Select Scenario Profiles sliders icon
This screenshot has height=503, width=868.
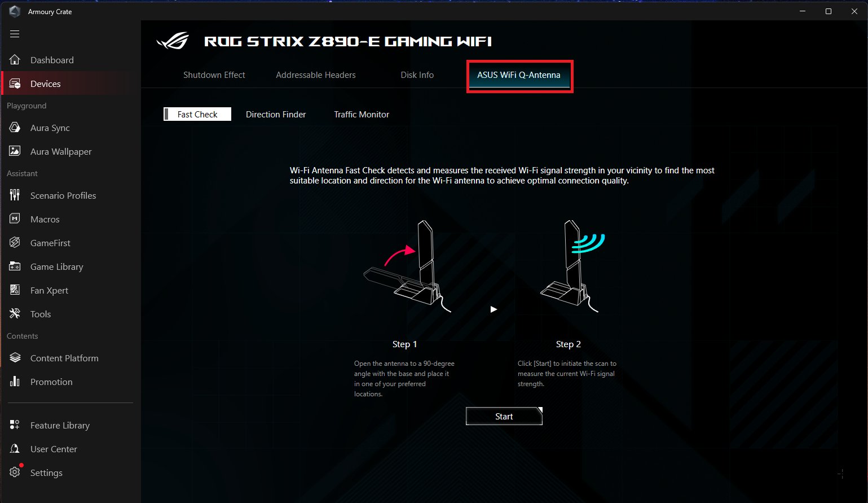click(15, 195)
